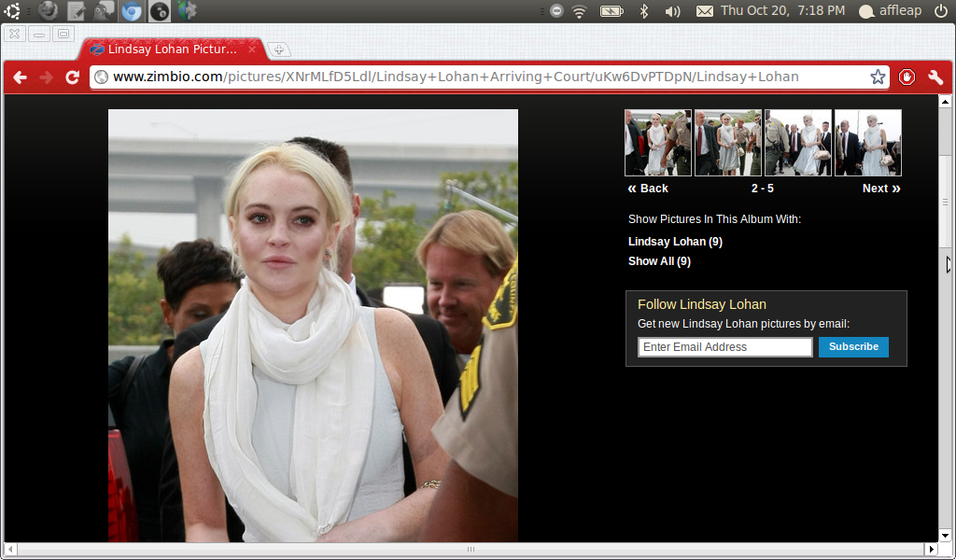Viewport: 956px width, 560px height.
Task: Bookmark this page with the star
Action: point(878,77)
